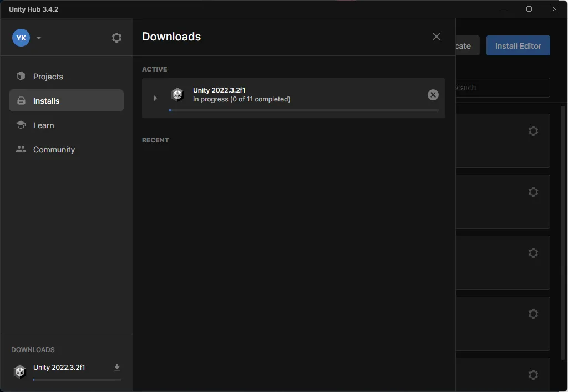Open the Community section
The width and height of the screenshot is (568, 392).
click(x=67, y=150)
